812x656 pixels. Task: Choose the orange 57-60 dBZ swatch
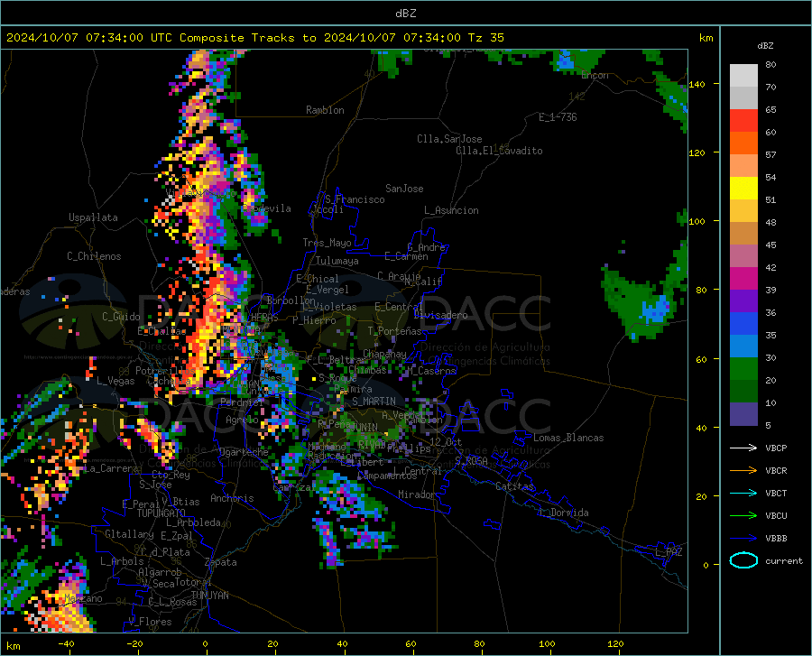[743, 143]
